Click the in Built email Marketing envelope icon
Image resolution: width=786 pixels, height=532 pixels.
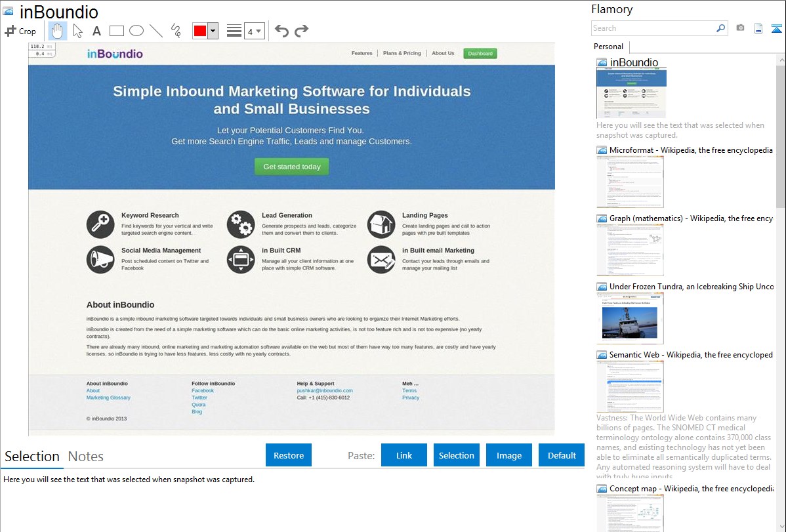(x=381, y=259)
